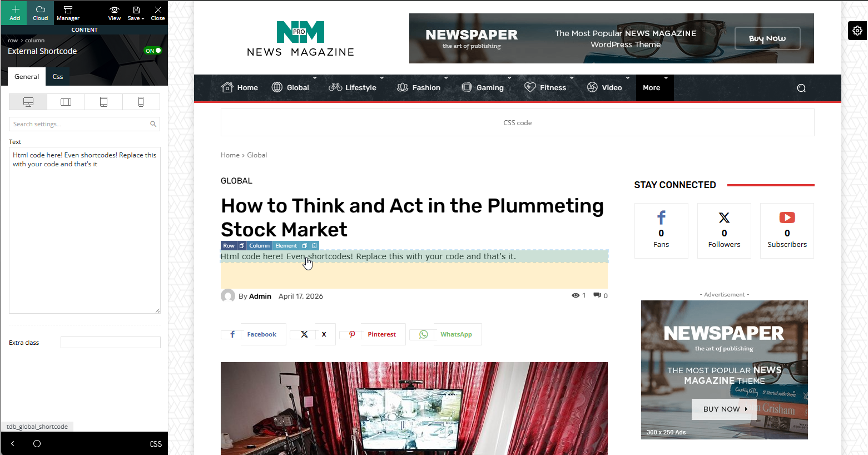The height and width of the screenshot is (455, 868).
Task: Open the Manager panel
Action: coord(68,13)
